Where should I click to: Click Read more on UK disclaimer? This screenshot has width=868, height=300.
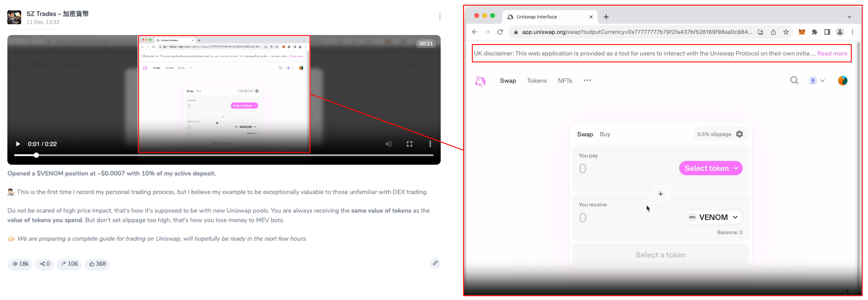pyautogui.click(x=832, y=54)
